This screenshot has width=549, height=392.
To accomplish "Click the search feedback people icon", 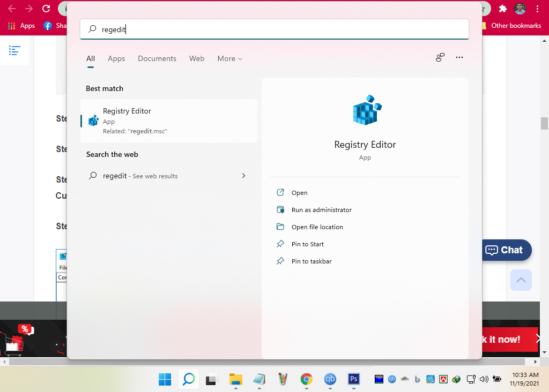I will tap(440, 58).
